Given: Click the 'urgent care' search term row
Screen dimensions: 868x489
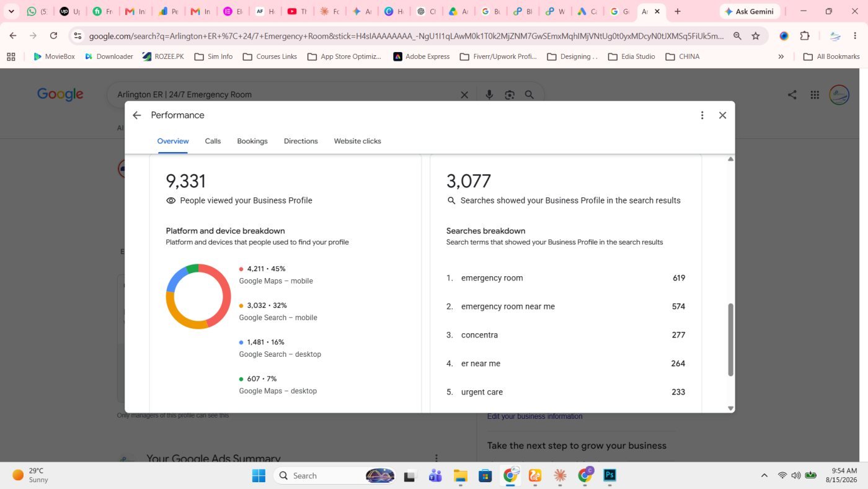Looking at the screenshot, I should pyautogui.click(x=565, y=392).
